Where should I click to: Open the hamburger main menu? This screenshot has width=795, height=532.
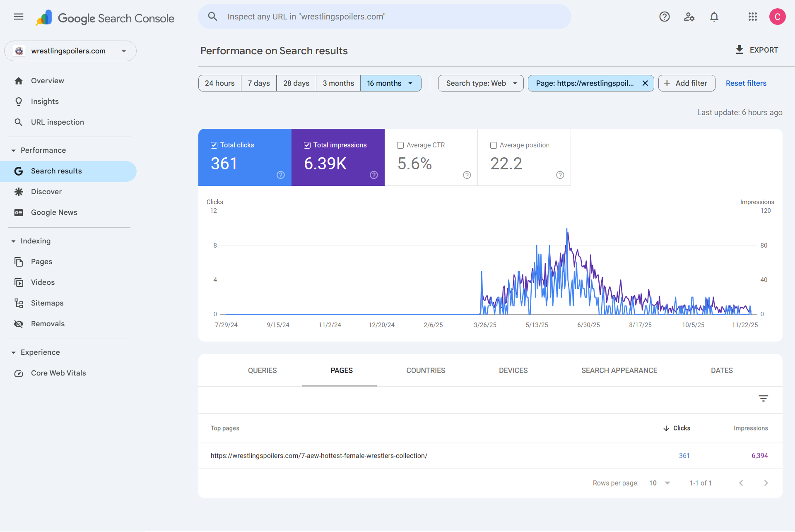click(x=19, y=17)
